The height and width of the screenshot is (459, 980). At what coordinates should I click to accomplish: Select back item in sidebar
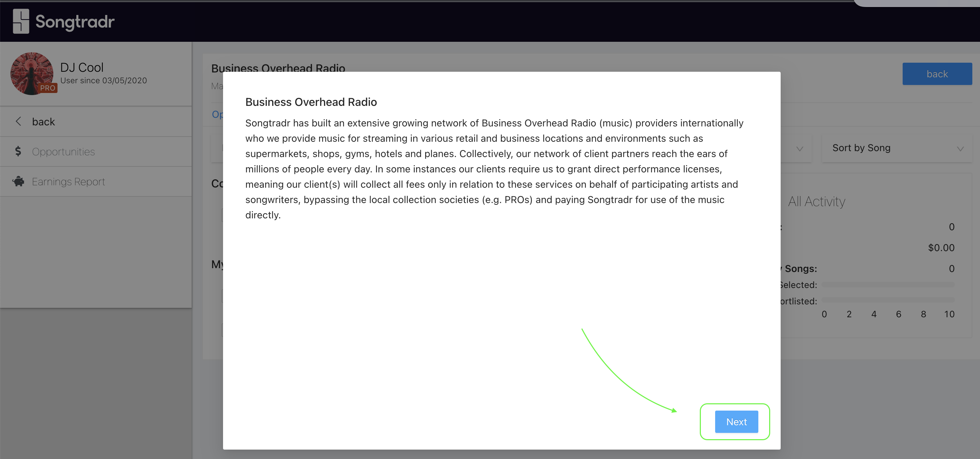tap(96, 121)
